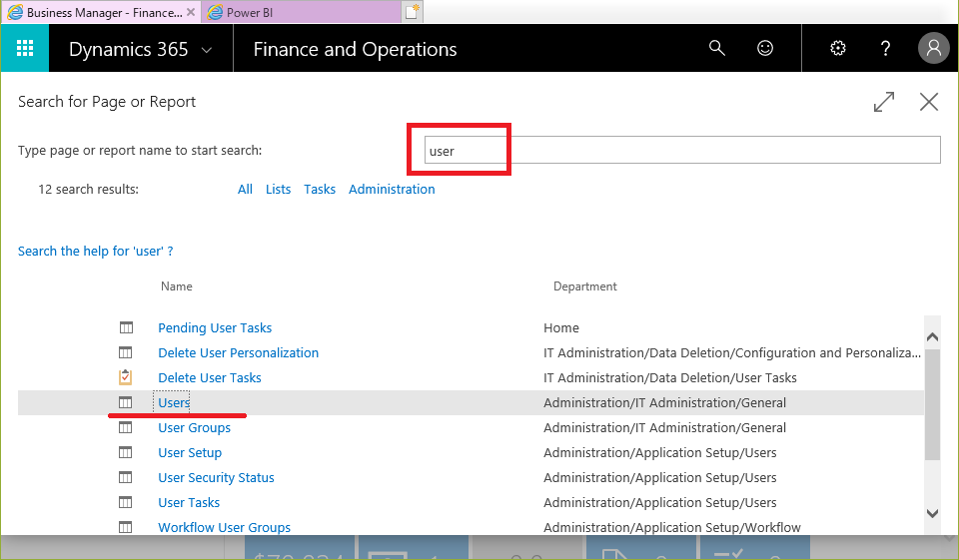Screen dimensions: 959x560
Task: Click list icon beside Workflow User Groups
Action: [126, 527]
